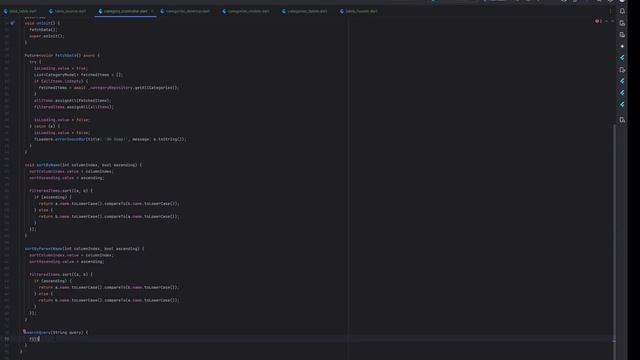Click the 'sortByParentName(int columnIndex' declaration

pyautogui.click(x=84, y=249)
